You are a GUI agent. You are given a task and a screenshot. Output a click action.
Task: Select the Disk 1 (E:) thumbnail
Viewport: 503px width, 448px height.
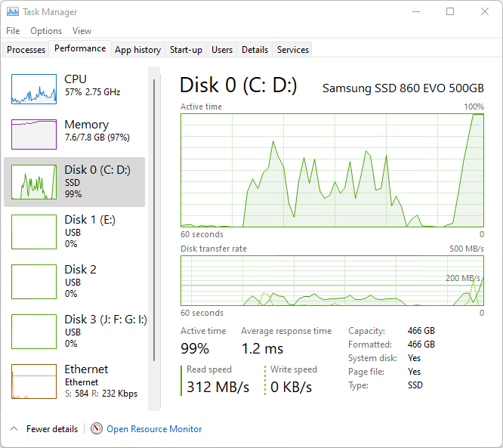coord(34,232)
